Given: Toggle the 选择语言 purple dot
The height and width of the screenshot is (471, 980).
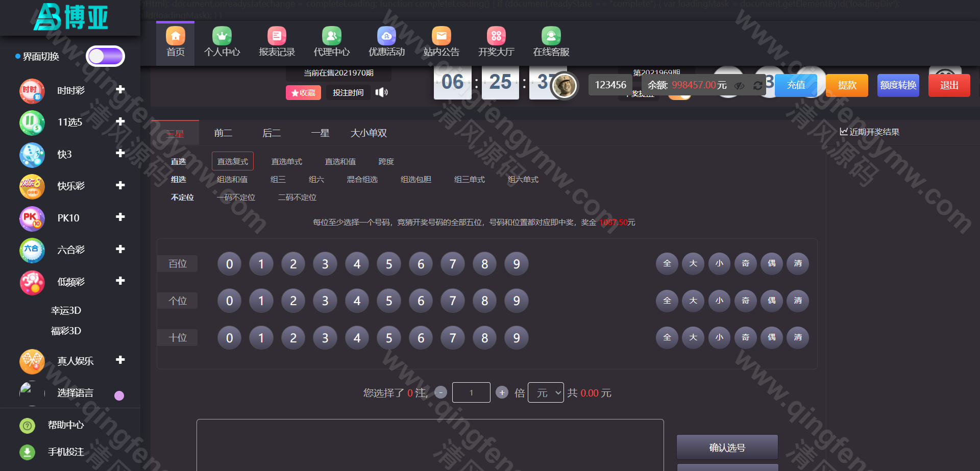Looking at the screenshot, I should click(x=119, y=395).
